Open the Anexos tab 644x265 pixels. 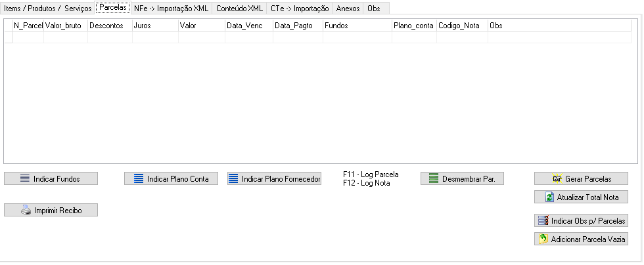pyautogui.click(x=348, y=9)
